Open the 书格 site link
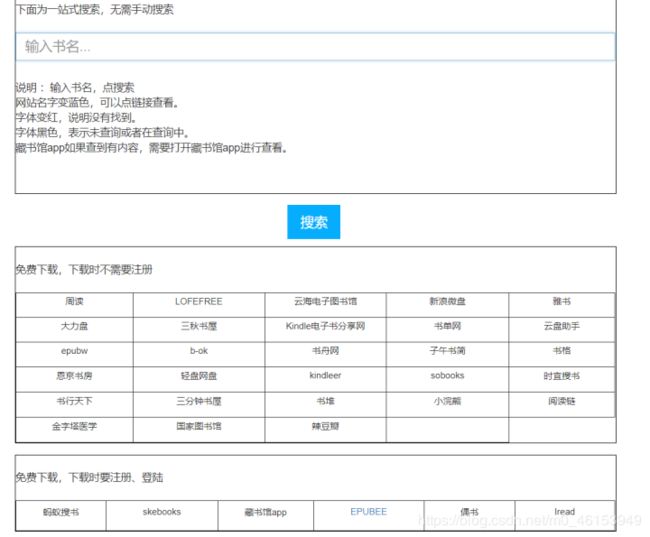The height and width of the screenshot is (537, 650). pyautogui.click(x=562, y=351)
